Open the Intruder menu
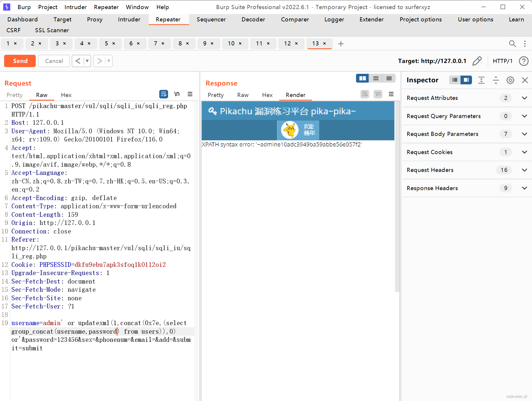This screenshot has height=401, width=532. (76, 7)
